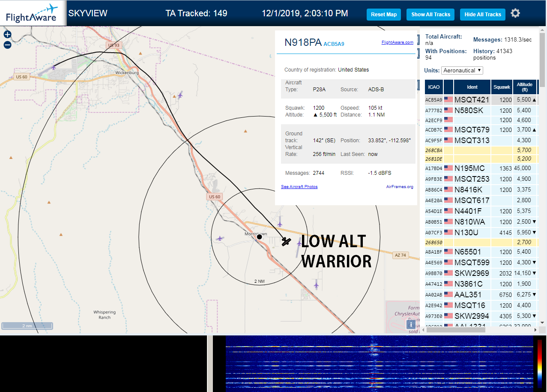The width and height of the screenshot is (547, 392).
Task: Zoom in the map with plus button
Action: pos(7,35)
